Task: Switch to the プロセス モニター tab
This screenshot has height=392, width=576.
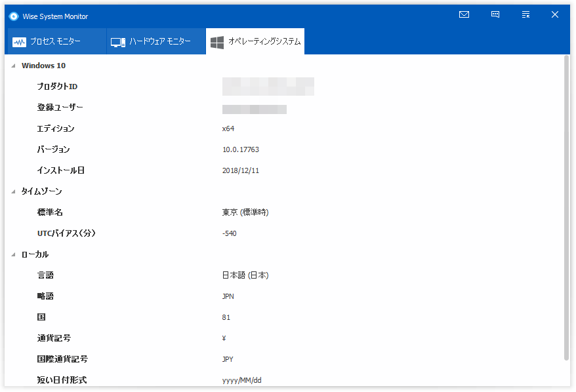Action: (57, 41)
